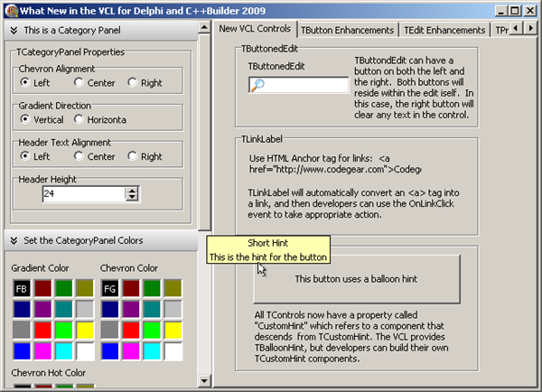542x392 pixels.
Task: Click the application icon in title bar
Action: (10, 9)
